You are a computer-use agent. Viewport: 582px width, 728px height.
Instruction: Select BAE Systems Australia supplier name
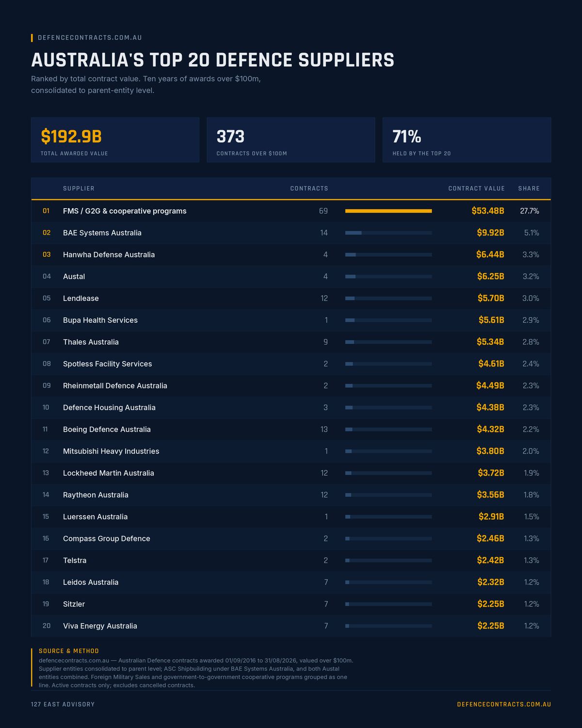tap(102, 233)
